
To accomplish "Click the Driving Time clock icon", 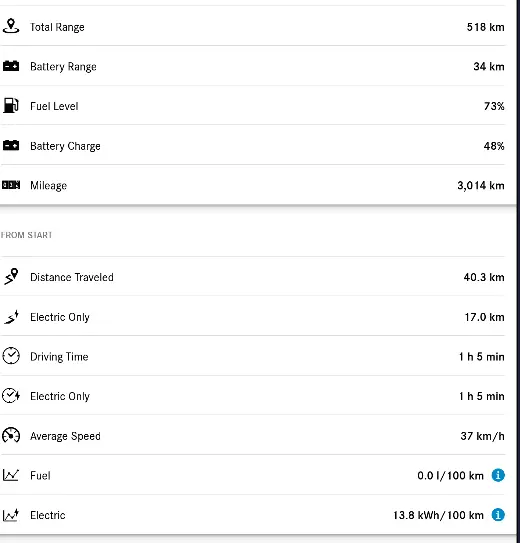I will (11, 356).
